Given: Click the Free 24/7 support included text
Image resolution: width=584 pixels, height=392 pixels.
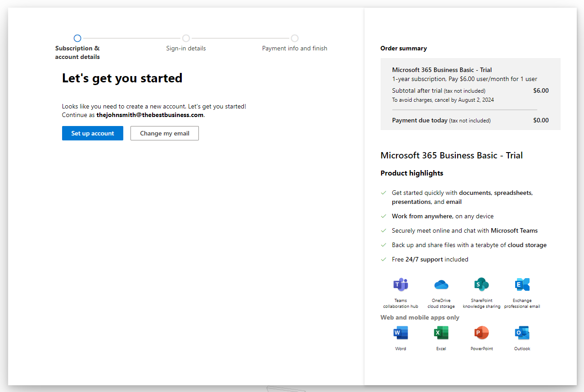Looking at the screenshot, I should 430,259.
